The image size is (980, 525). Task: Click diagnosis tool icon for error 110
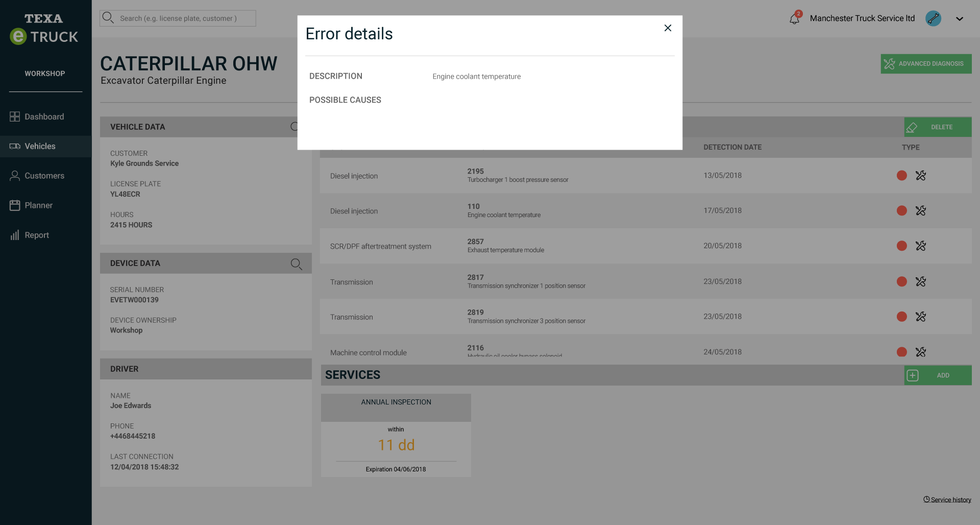coord(921,210)
